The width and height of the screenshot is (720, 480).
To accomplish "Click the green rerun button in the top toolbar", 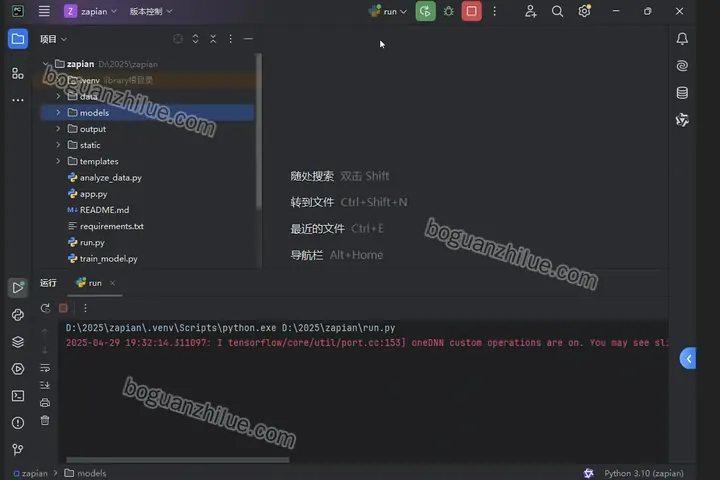I will point(425,11).
